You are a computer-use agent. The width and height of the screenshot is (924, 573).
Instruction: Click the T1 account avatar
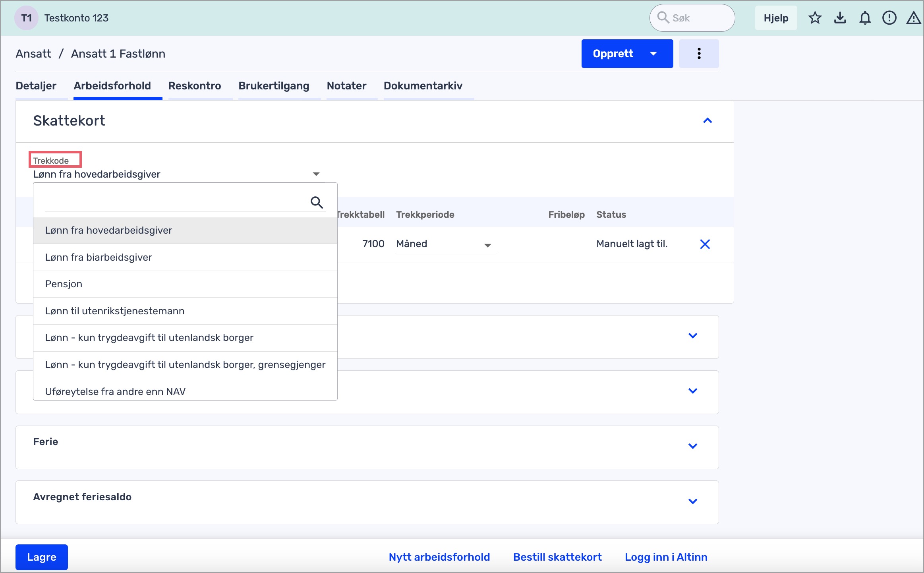tap(26, 18)
